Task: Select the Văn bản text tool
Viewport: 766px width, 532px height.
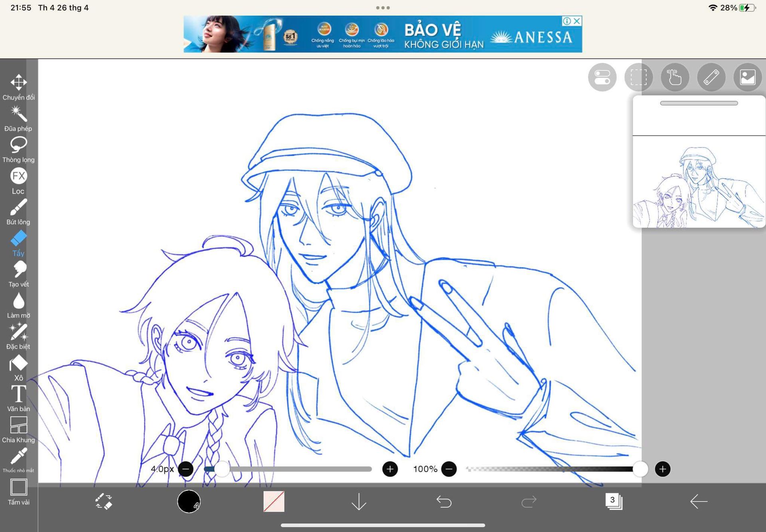Action: pos(18,394)
